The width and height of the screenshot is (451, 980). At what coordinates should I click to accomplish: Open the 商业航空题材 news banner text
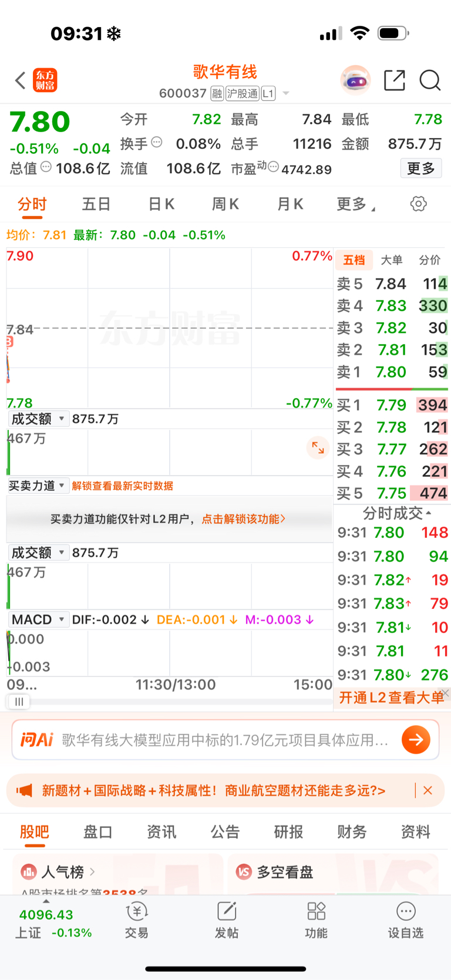coord(214,790)
